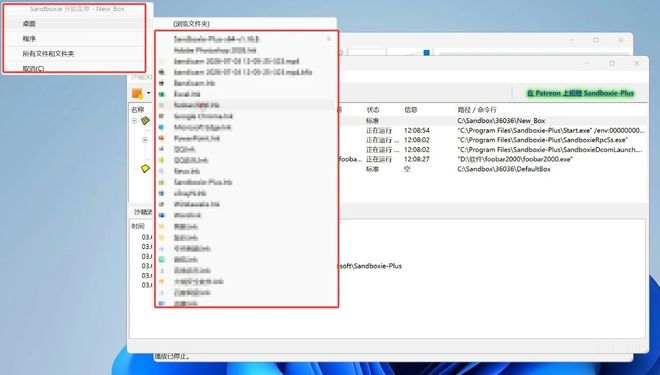Click the Excel shortcut icon in list

tap(162, 94)
